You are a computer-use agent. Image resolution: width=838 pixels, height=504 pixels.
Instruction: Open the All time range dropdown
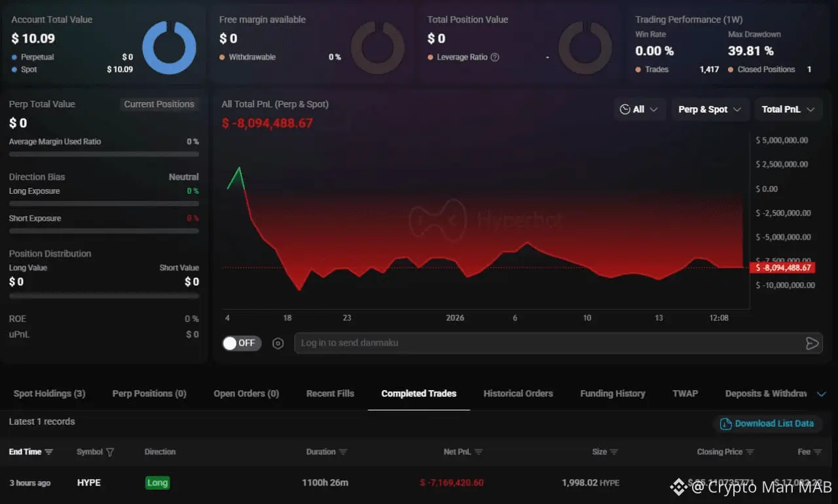[x=640, y=109]
